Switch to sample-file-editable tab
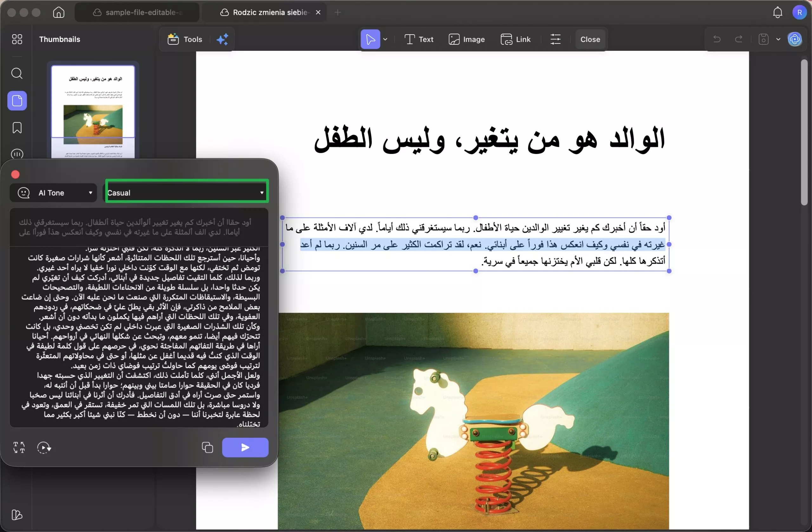This screenshot has height=532, width=812. click(x=137, y=13)
